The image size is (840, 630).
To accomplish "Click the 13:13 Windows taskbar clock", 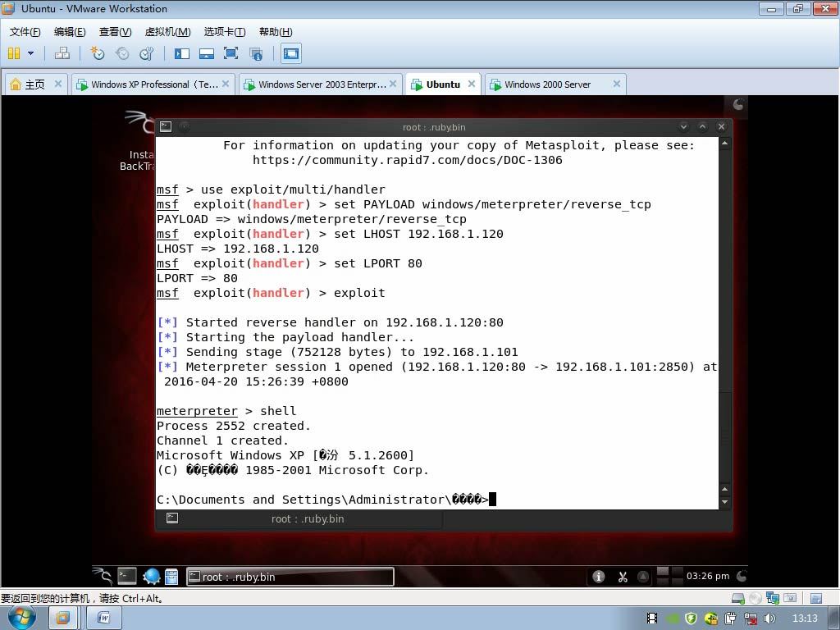I will (805, 619).
